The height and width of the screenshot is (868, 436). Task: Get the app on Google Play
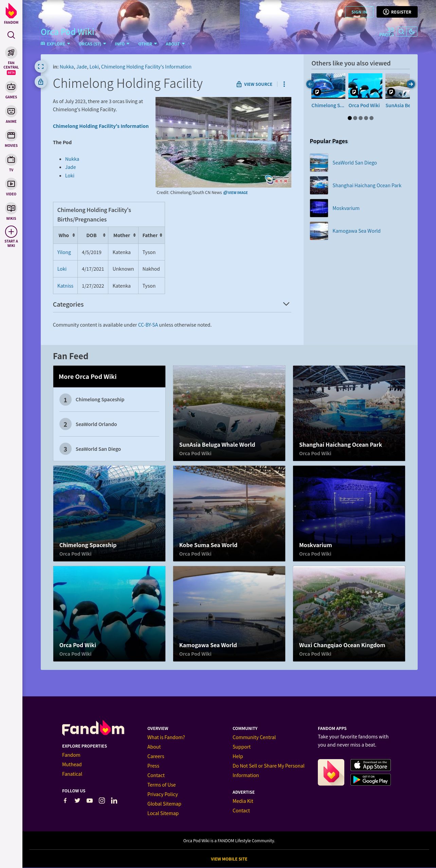coord(370,779)
